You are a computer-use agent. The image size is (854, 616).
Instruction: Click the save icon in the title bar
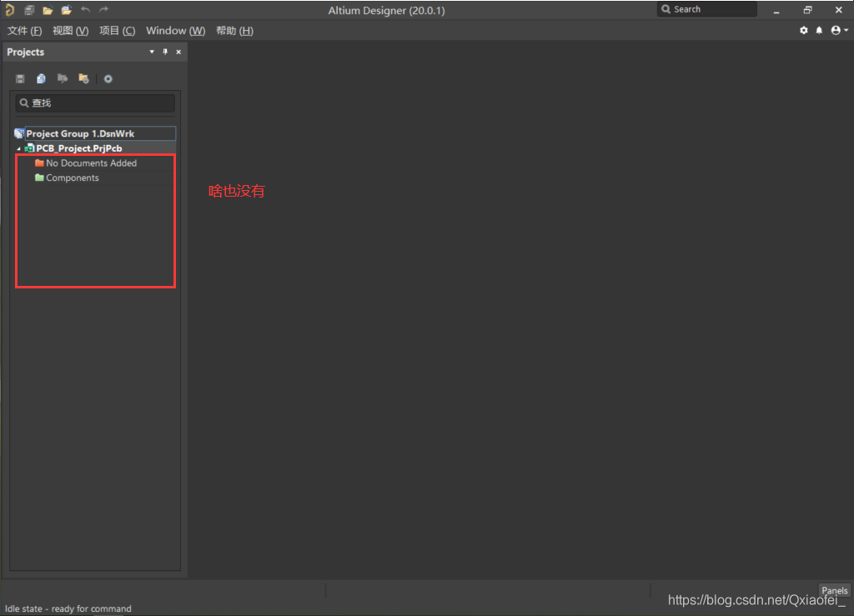(x=29, y=10)
